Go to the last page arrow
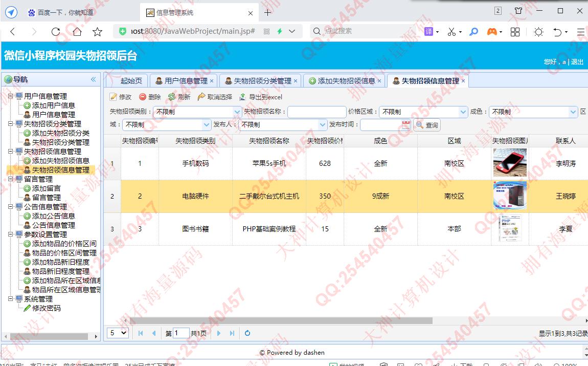The height and width of the screenshot is (366, 588). pyautogui.click(x=232, y=333)
